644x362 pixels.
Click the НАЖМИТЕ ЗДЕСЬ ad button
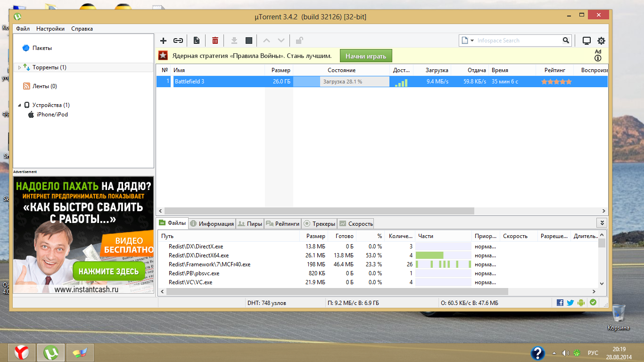(x=108, y=271)
